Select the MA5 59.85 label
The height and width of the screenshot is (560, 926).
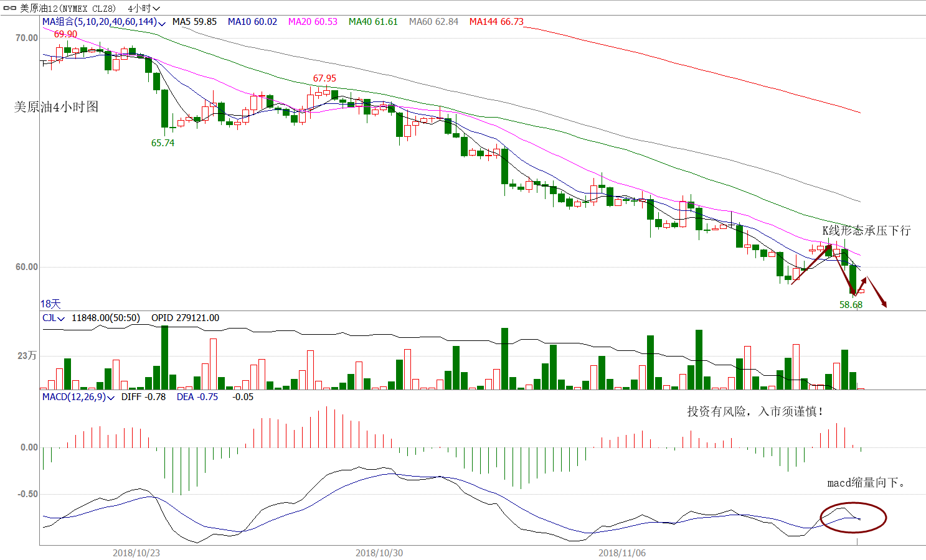point(194,22)
